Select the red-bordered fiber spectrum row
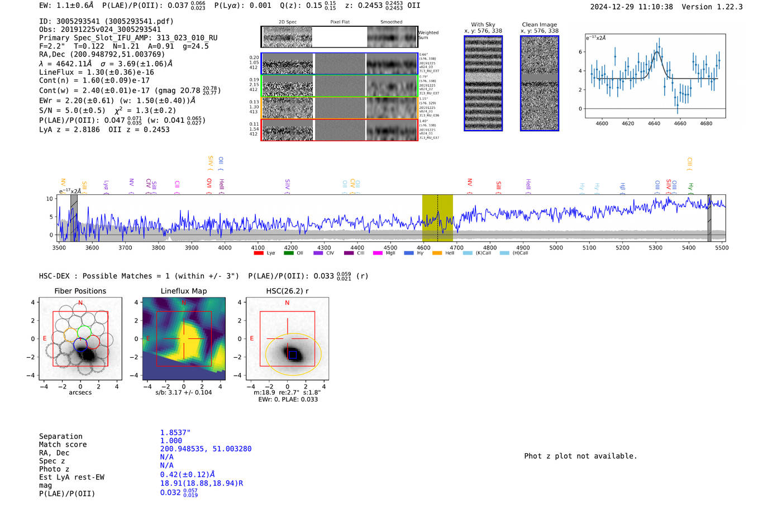The image size is (782, 532). tap(339, 130)
